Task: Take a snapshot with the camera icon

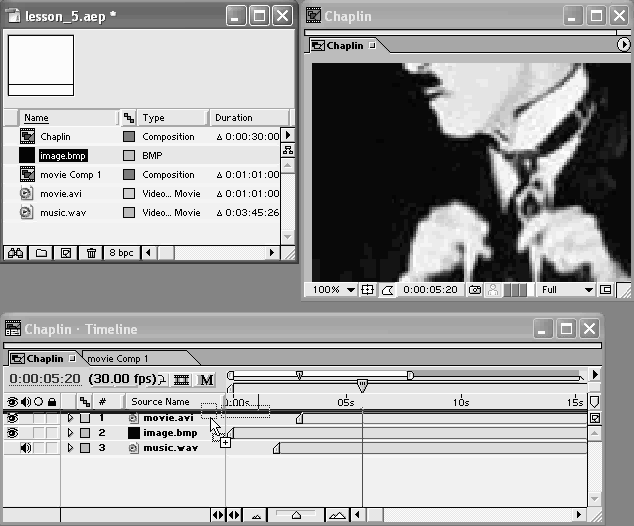Action: point(475,290)
